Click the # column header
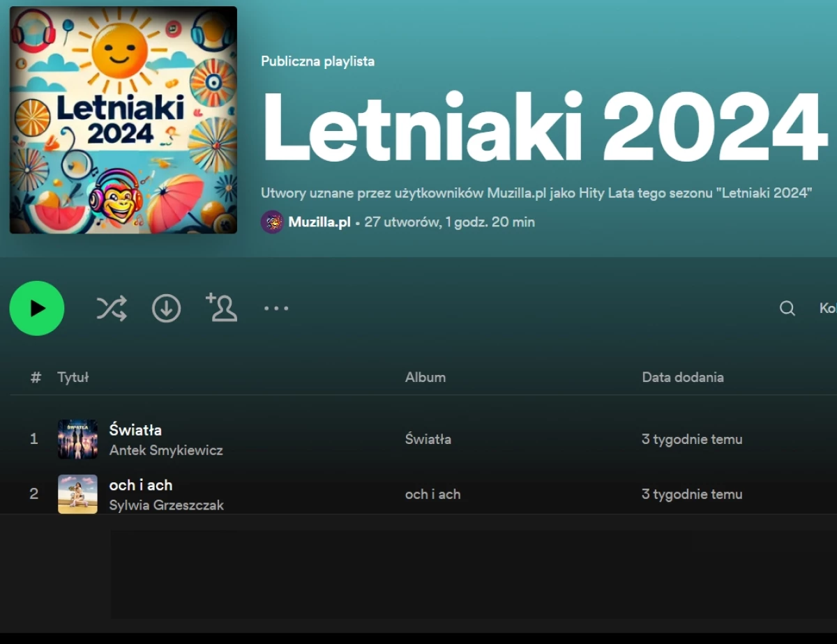The height and width of the screenshot is (644, 837). tap(36, 377)
